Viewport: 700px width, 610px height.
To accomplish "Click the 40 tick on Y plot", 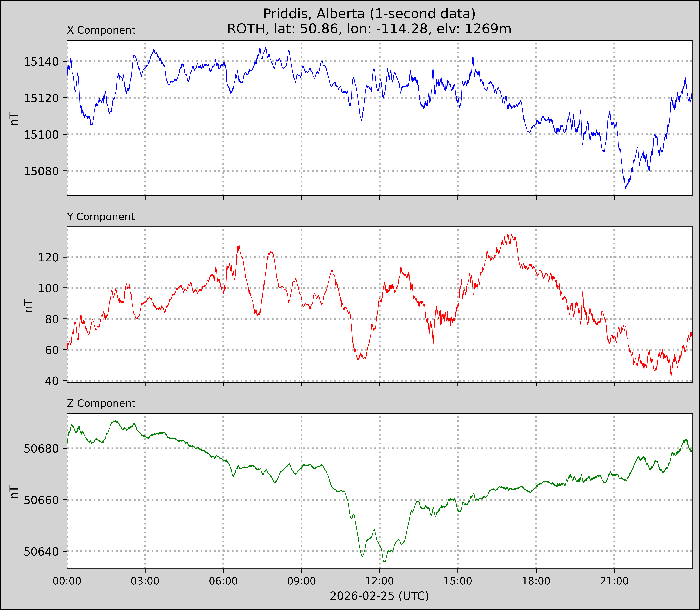I will point(51,381).
